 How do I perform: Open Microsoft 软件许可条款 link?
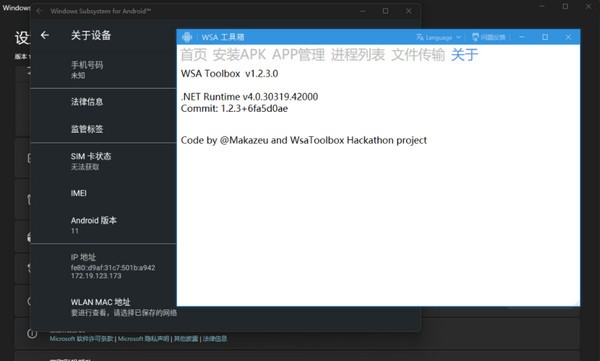[x=82, y=339]
